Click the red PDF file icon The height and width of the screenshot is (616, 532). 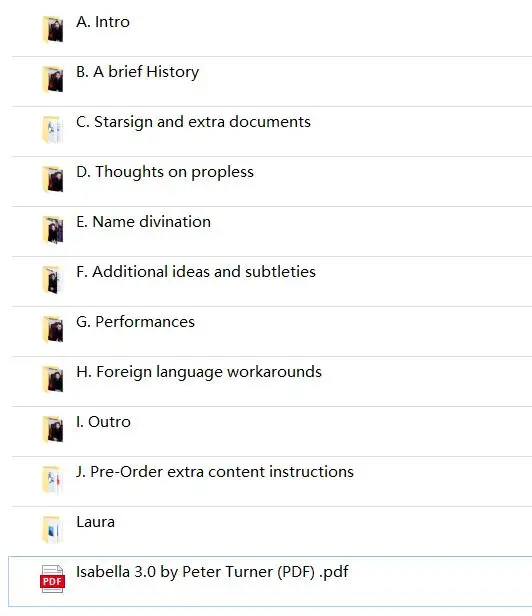tap(52, 579)
